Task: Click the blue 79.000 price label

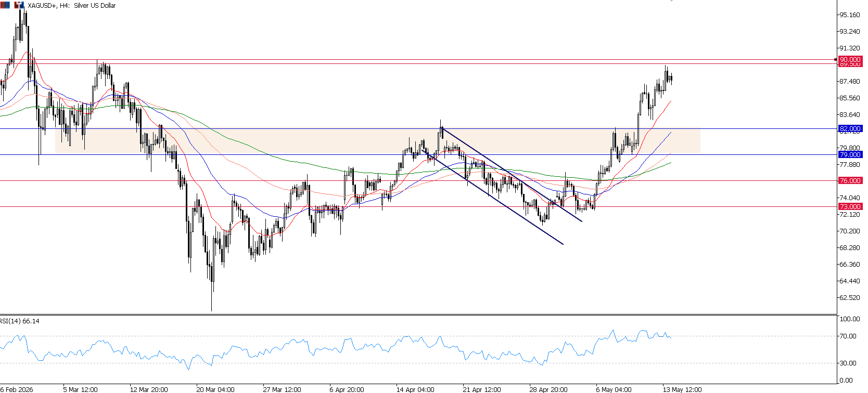Action: click(x=850, y=154)
